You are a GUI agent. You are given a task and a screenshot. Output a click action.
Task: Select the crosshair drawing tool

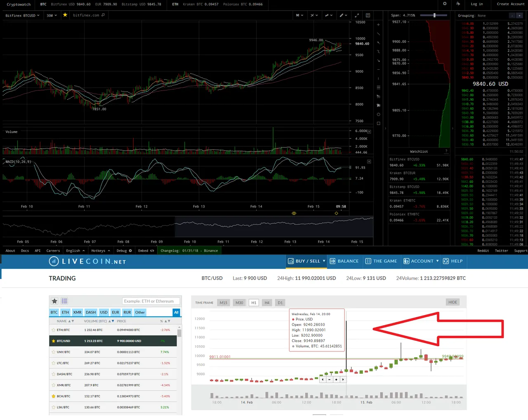click(378, 25)
